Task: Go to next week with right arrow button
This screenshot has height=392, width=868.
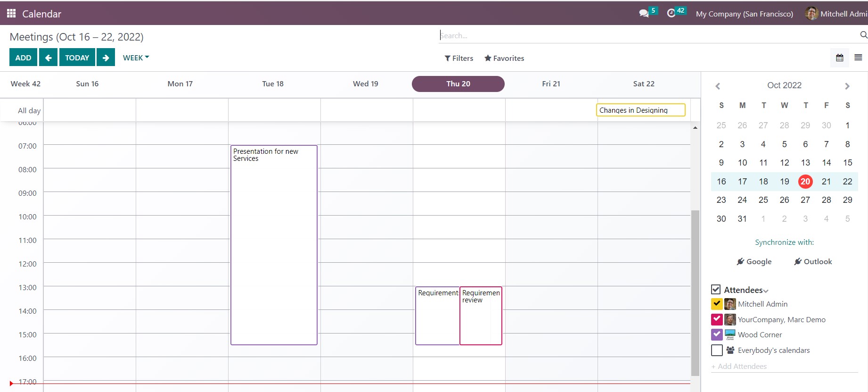Action: (x=106, y=58)
